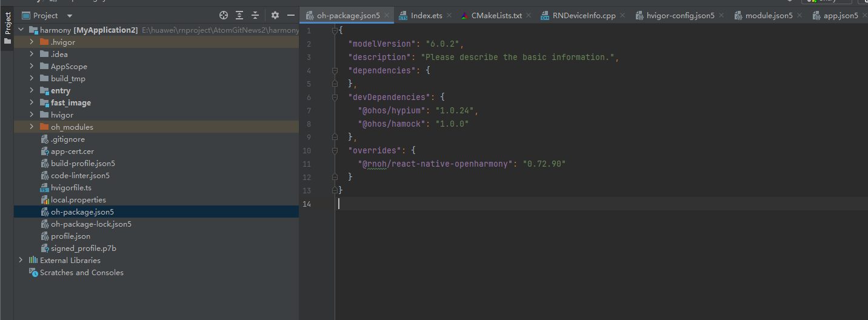
Task: Expand the .idea folder
Action: tap(32, 55)
